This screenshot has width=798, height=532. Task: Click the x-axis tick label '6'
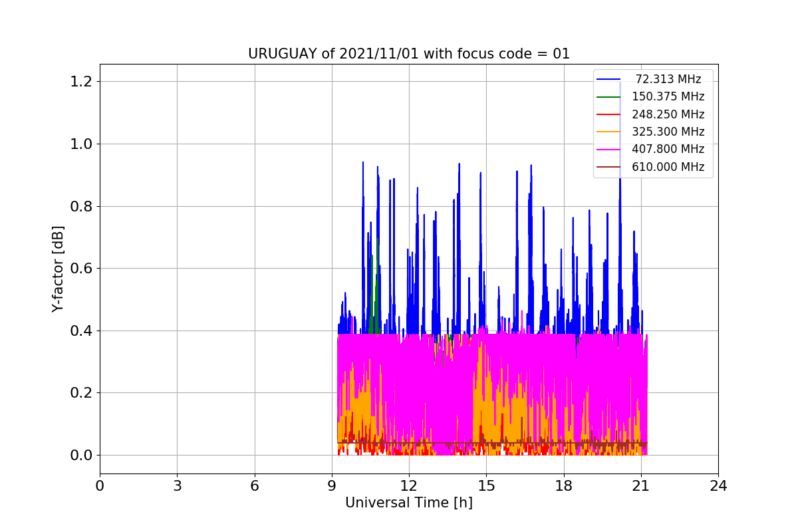click(255, 486)
